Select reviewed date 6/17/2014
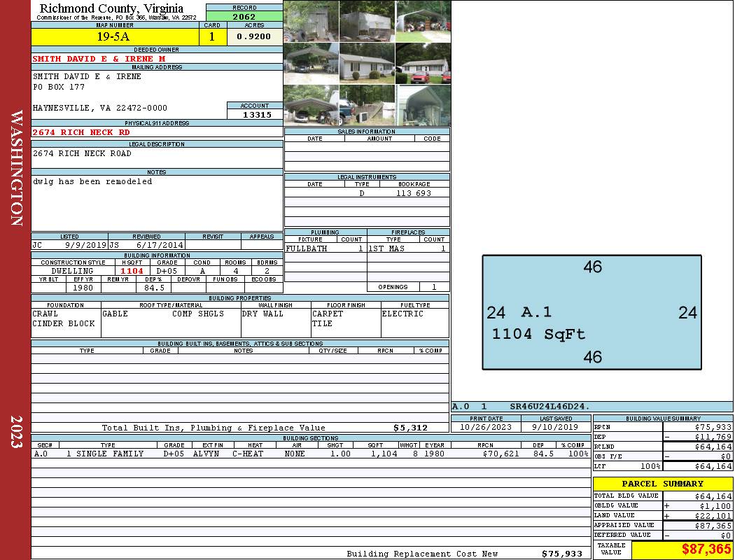The width and height of the screenshot is (735, 560). pos(160,244)
